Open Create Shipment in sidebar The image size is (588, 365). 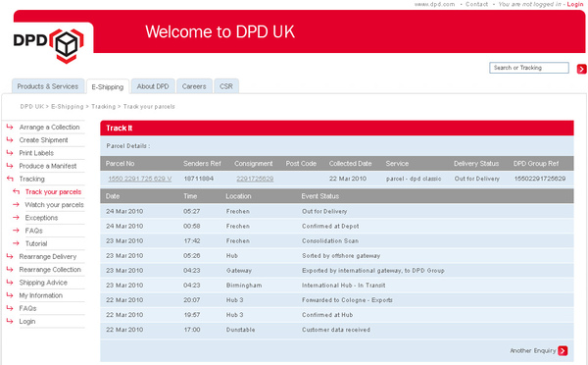(x=43, y=140)
